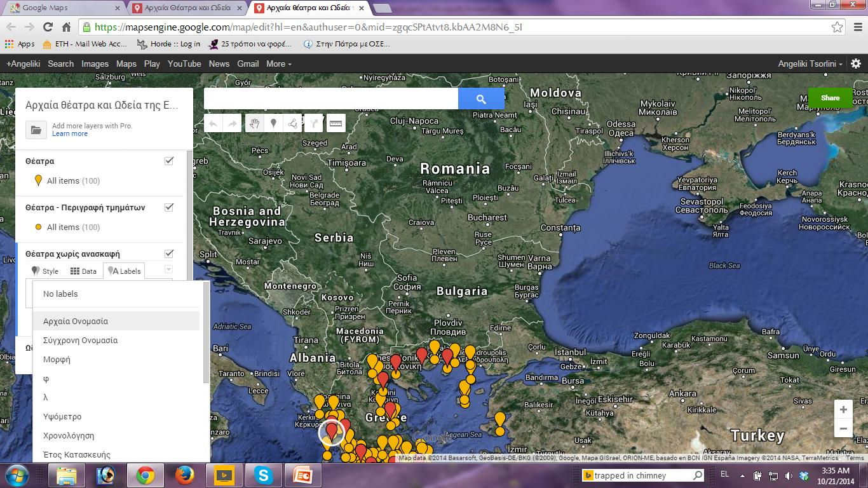Follow the Learn more link
This screenshot has height=488, width=868.
(x=70, y=133)
